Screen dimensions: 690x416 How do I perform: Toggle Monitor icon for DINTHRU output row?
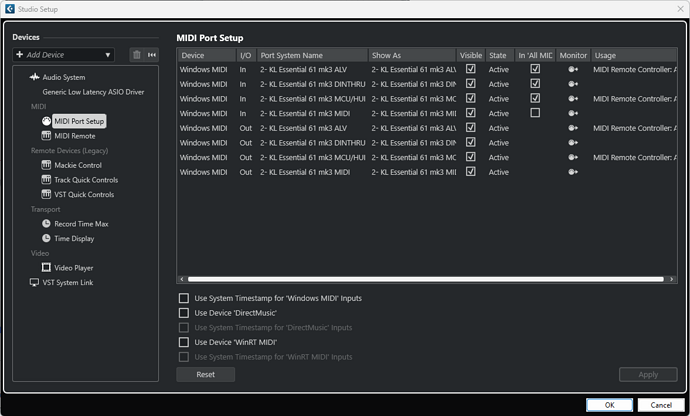(573, 143)
